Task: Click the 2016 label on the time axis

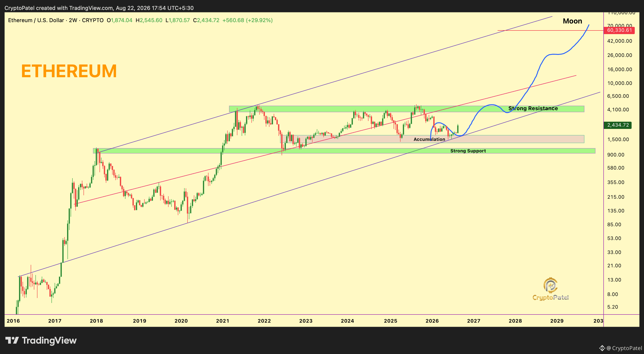Action: click(13, 321)
